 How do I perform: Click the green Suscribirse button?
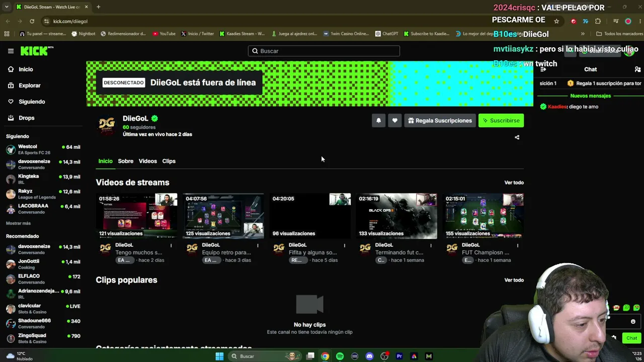pos(501,121)
